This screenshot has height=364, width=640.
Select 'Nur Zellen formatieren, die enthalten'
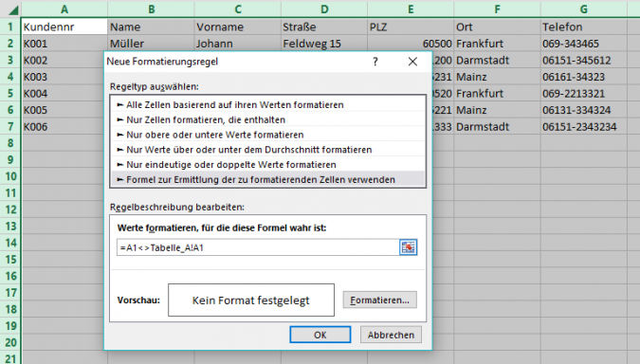click(267, 119)
